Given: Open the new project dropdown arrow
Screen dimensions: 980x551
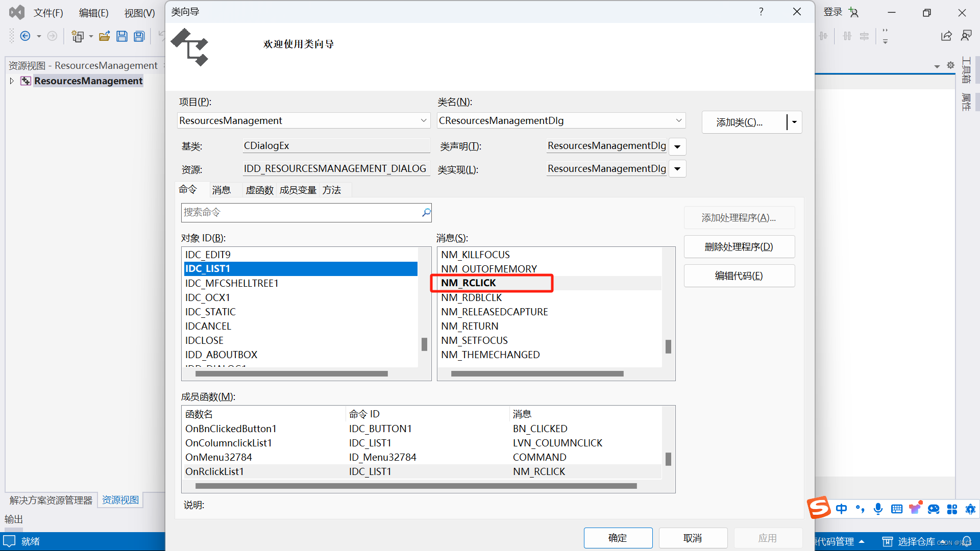Looking at the screenshot, I should tap(91, 36).
